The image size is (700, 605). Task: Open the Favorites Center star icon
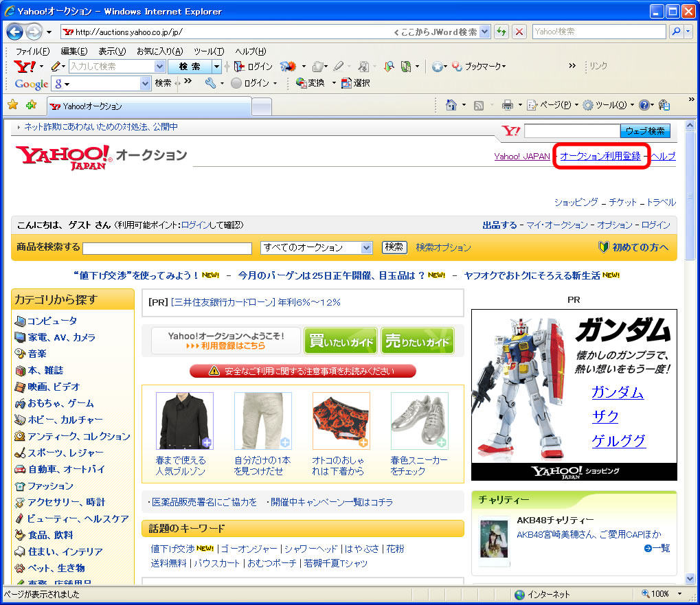pyautogui.click(x=13, y=105)
